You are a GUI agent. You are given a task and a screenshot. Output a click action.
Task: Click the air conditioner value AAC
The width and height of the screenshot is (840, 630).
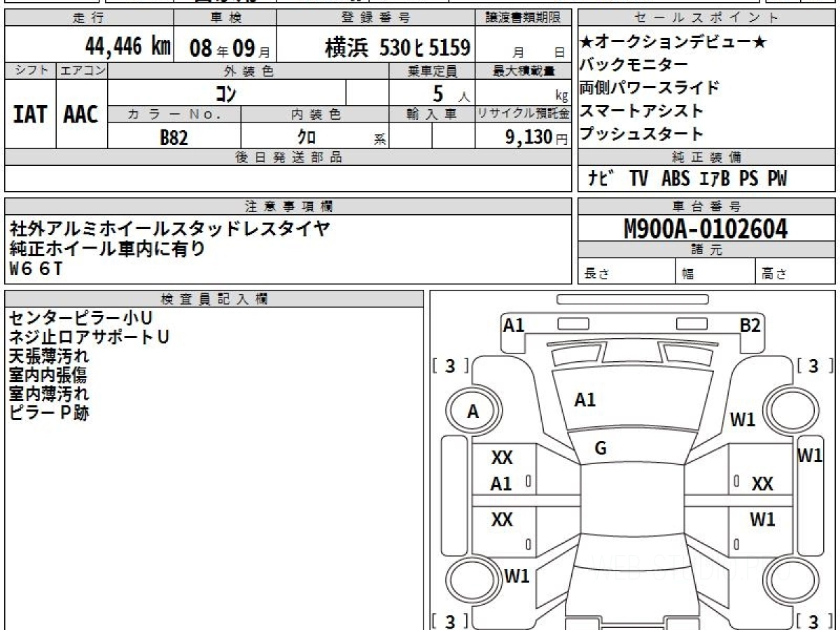[x=81, y=115]
